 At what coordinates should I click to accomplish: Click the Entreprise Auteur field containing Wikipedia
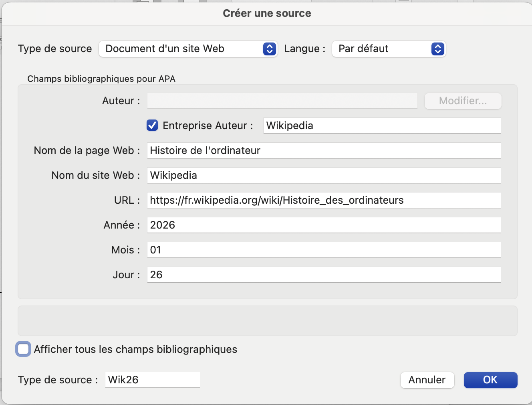pos(382,126)
